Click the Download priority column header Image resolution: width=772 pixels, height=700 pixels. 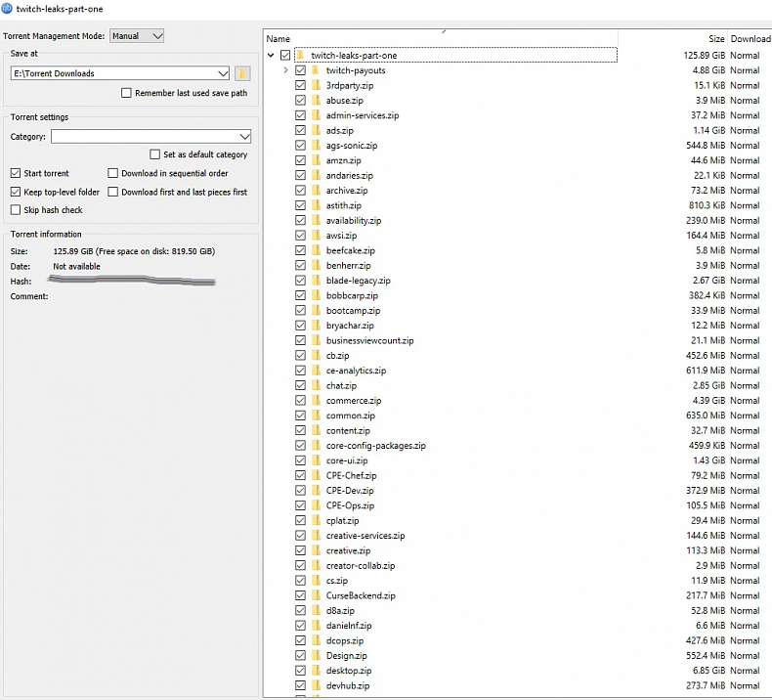click(750, 39)
